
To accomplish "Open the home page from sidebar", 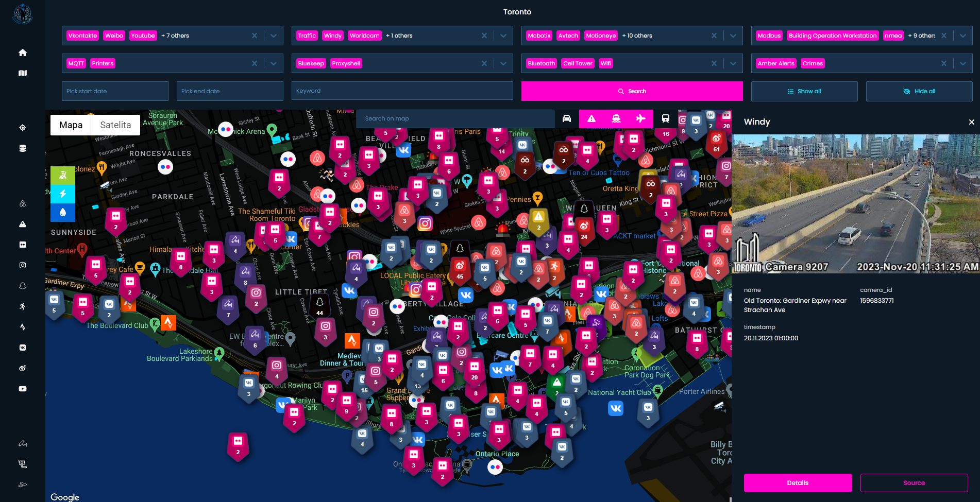I will (23, 53).
